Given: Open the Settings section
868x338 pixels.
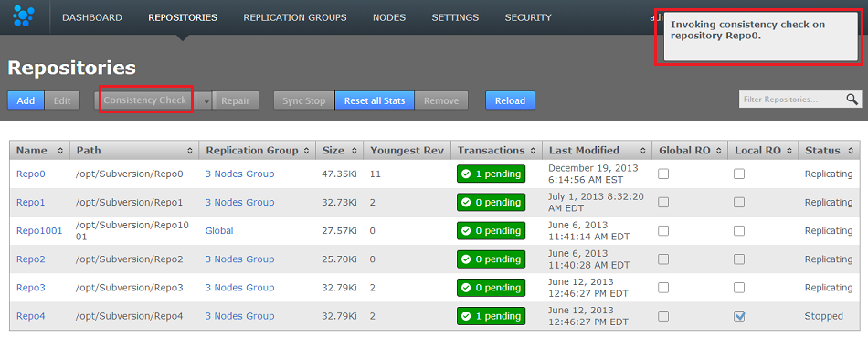Looking at the screenshot, I should tap(455, 17).
